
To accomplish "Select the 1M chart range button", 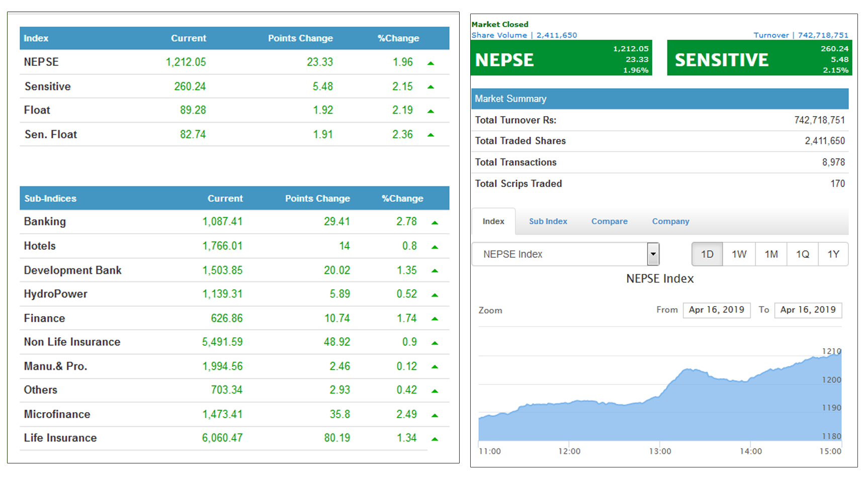I will [x=771, y=254].
